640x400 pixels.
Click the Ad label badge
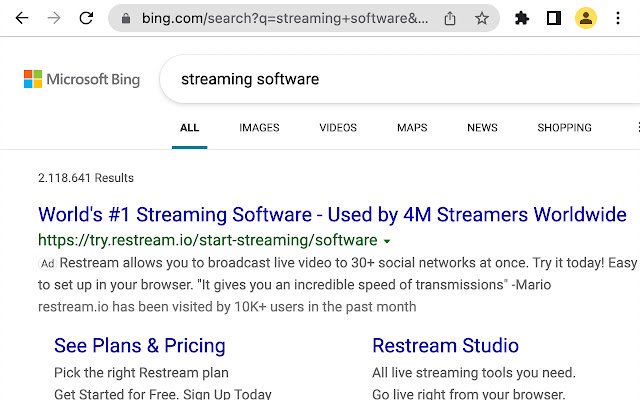[x=47, y=264]
